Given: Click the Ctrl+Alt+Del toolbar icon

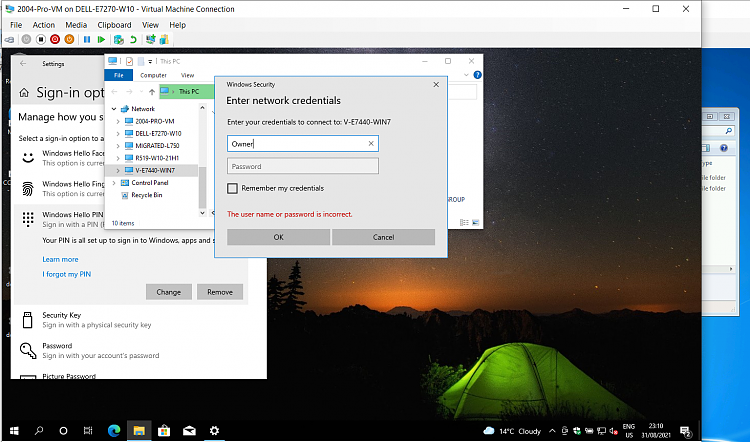Looking at the screenshot, I should (9, 40).
